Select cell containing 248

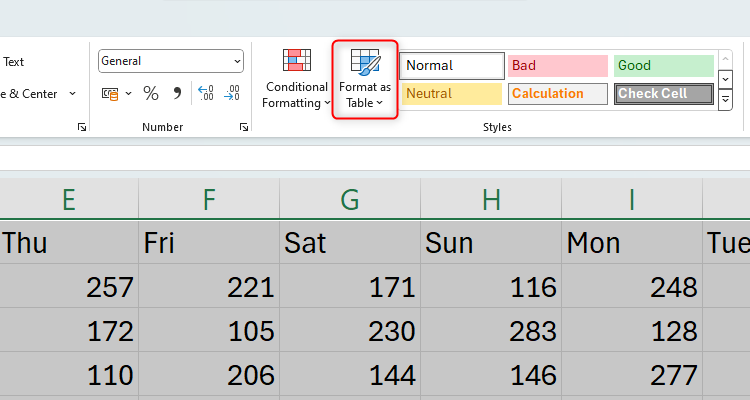[x=631, y=286]
